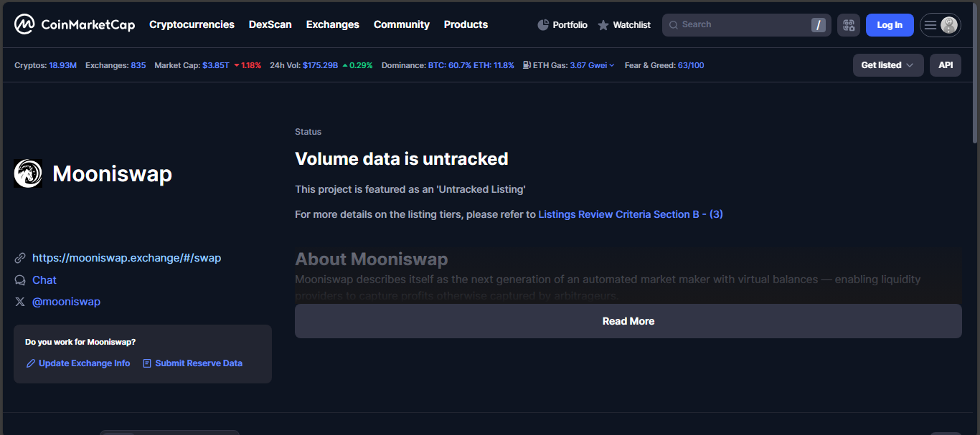Select the pencil icon for Update Exchange Info
This screenshot has height=435, width=980.
(x=31, y=363)
